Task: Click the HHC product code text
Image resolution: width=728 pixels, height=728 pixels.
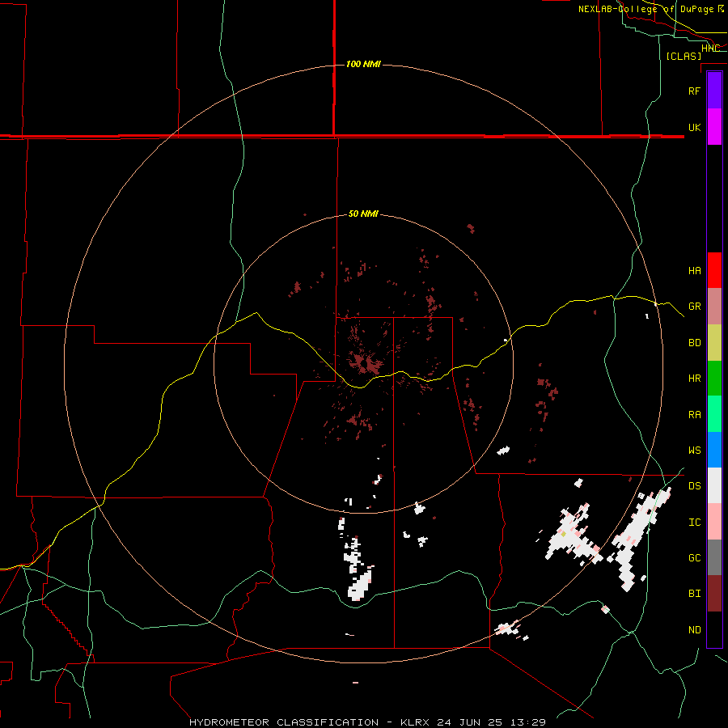Action: (710, 48)
